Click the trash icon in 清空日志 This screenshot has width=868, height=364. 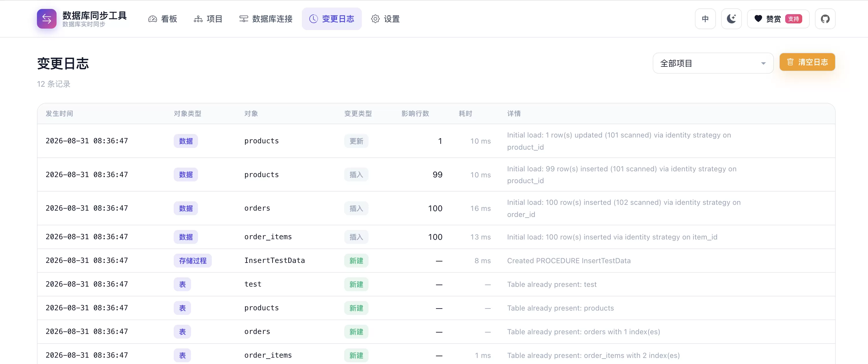click(790, 62)
